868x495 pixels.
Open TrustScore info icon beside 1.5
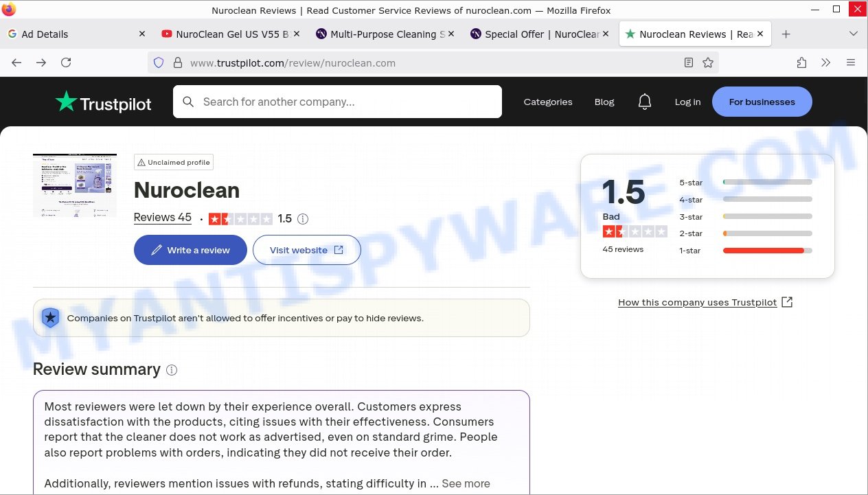[x=303, y=219]
